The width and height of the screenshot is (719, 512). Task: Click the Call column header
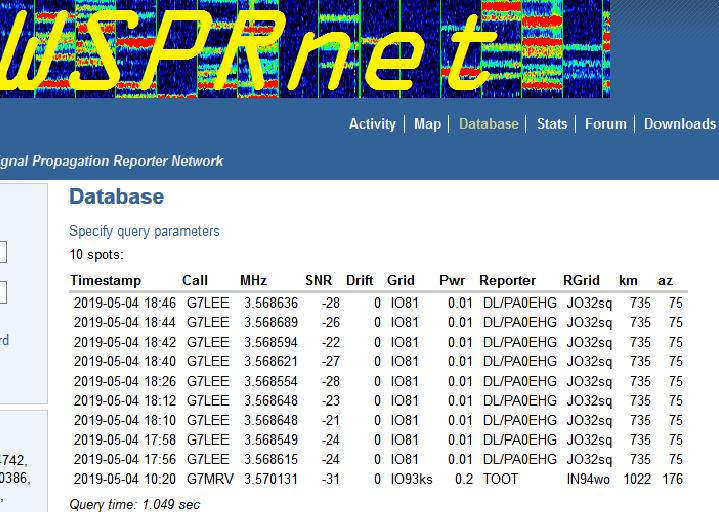click(195, 280)
